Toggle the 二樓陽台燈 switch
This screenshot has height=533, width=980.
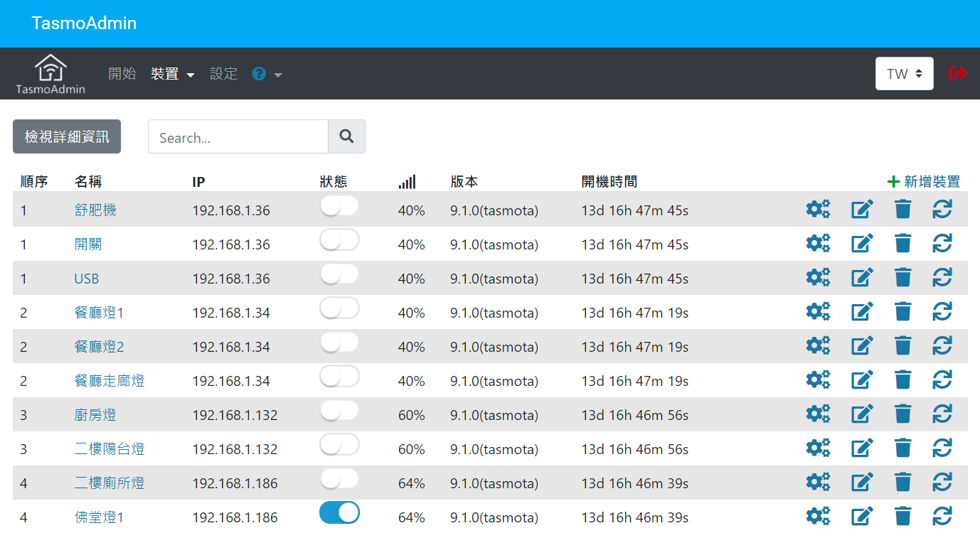(339, 445)
